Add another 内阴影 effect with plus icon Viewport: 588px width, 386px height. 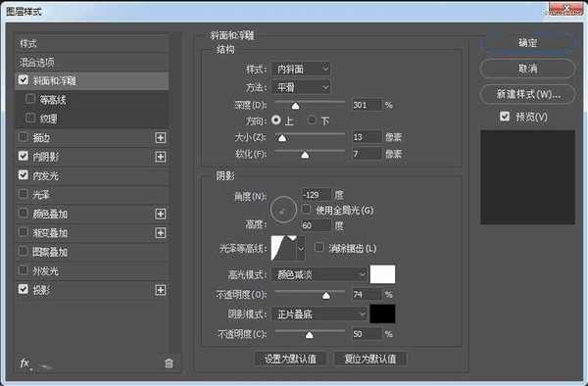click(161, 157)
